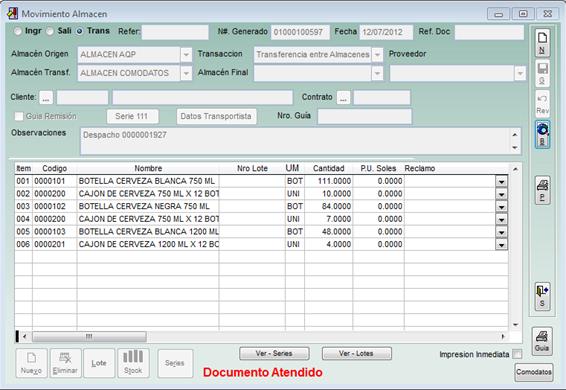Screen dimensions: 566x390
Task: Click the Codigo column header
Action: 55,168
